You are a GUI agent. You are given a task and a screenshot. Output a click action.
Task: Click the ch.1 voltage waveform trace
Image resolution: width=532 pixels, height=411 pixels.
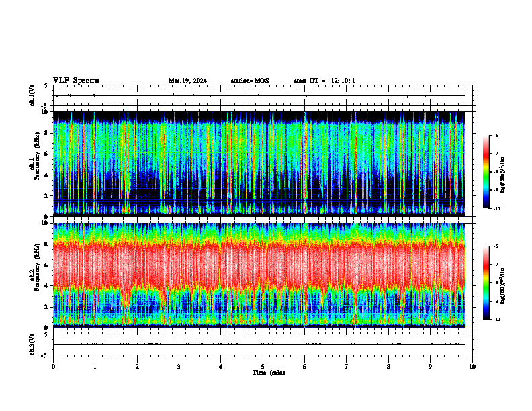click(259, 95)
